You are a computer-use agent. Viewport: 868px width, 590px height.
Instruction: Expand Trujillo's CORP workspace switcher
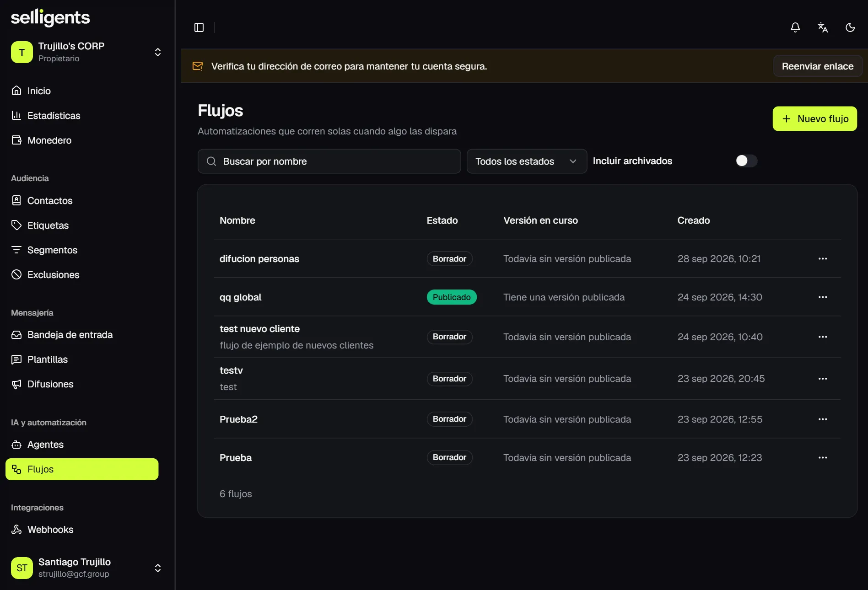click(x=158, y=52)
